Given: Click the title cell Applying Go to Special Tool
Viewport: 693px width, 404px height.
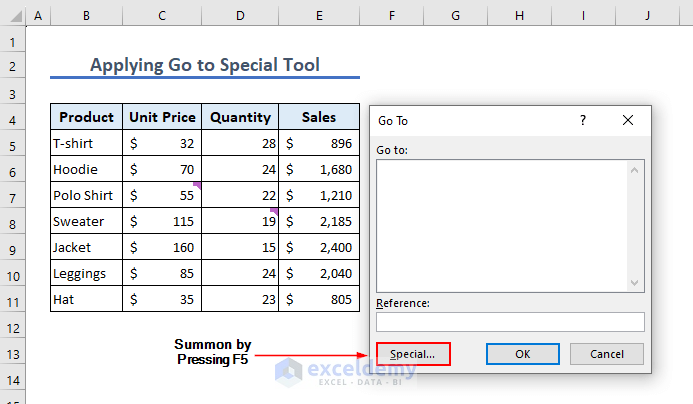Looking at the screenshot, I should 205,65.
